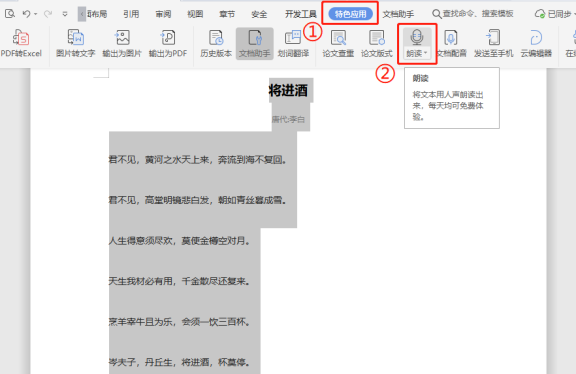Screen dimensions: 576x374
Task: Open 文档配音 document dubbing
Action: point(451,43)
